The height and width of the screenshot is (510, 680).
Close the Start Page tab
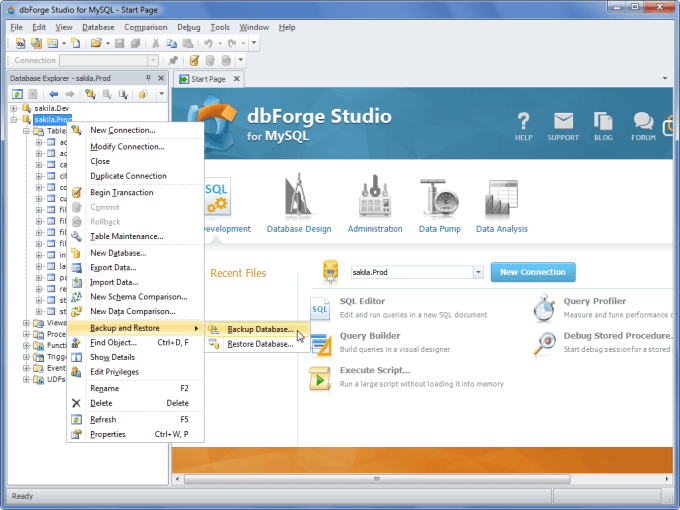(236, 78)
